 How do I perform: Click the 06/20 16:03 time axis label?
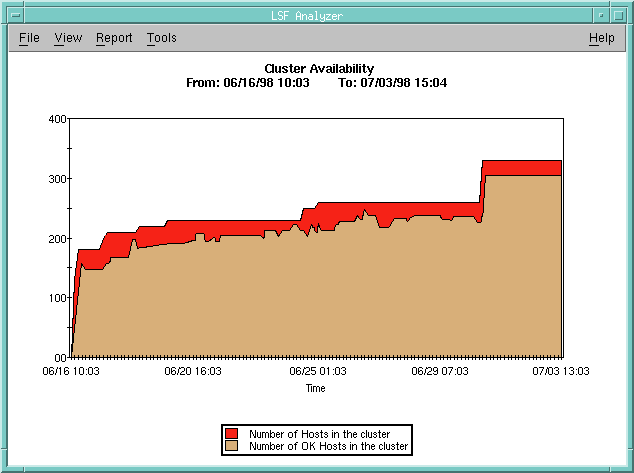[x=193, y=371]
